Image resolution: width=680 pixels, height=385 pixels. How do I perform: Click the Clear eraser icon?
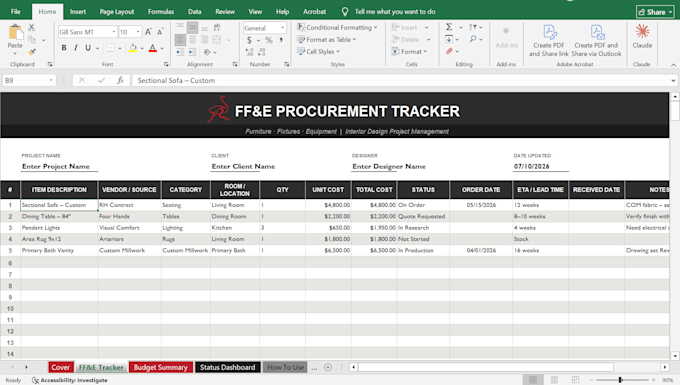(x=449, y=51)
